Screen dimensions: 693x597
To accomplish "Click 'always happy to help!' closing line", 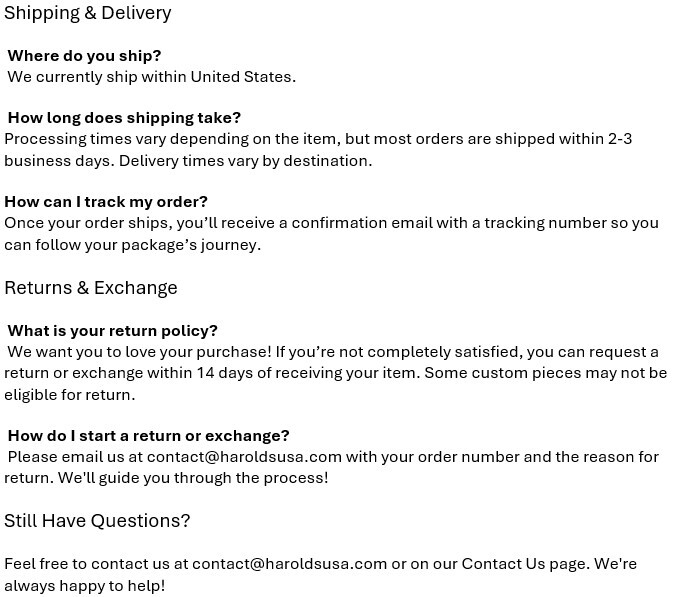I will pos(84,586).
